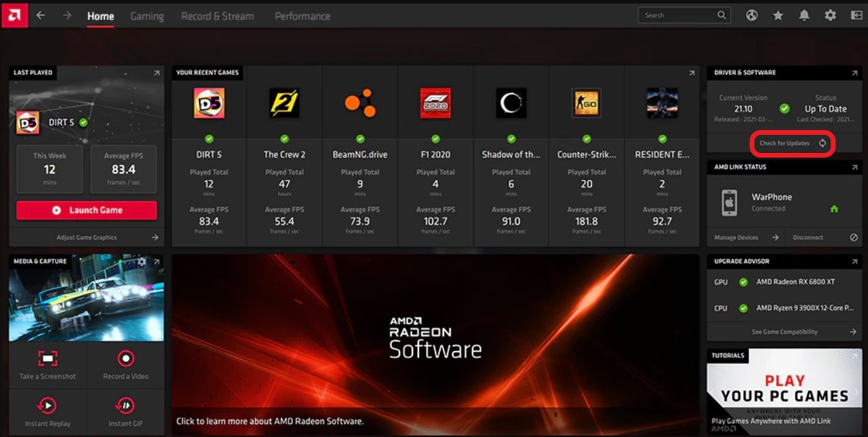868x437 pixels.
Task: Open the web browser globe icon
Action: tap(752, 15)
